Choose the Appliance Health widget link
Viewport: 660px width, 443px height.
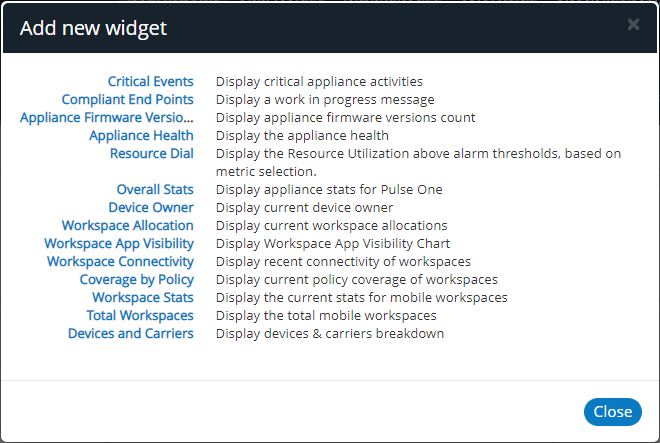141,135
